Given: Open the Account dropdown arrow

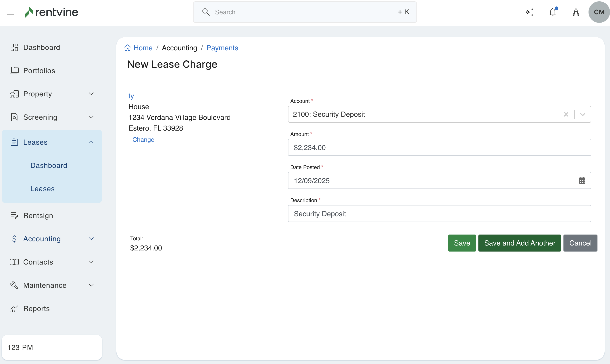Looking at the screenshot, I should [582, 114].
